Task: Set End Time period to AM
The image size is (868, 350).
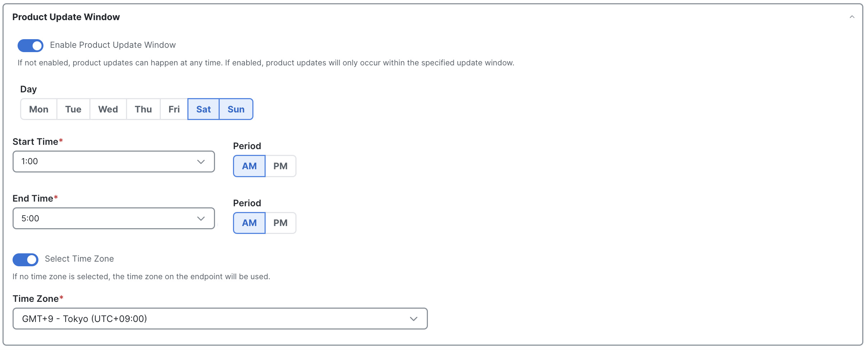Action: click(x=249, y=223)
